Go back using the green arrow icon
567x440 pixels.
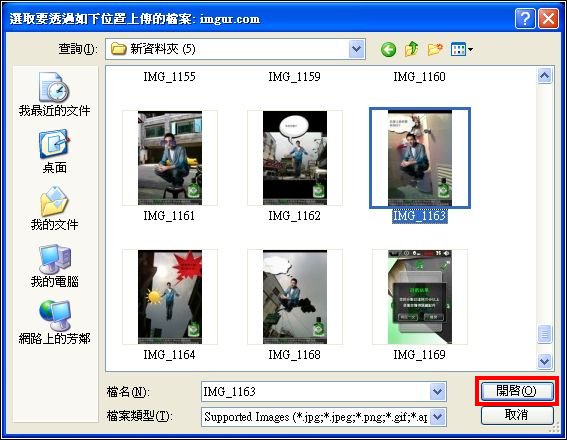(388, 50)
